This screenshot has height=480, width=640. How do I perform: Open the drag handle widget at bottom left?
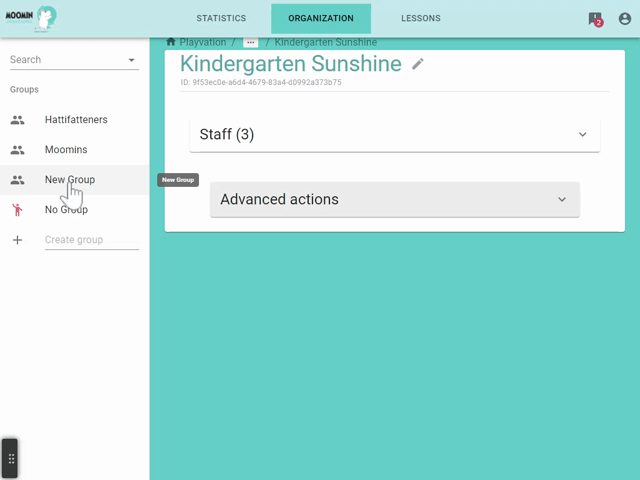point(10,459)
